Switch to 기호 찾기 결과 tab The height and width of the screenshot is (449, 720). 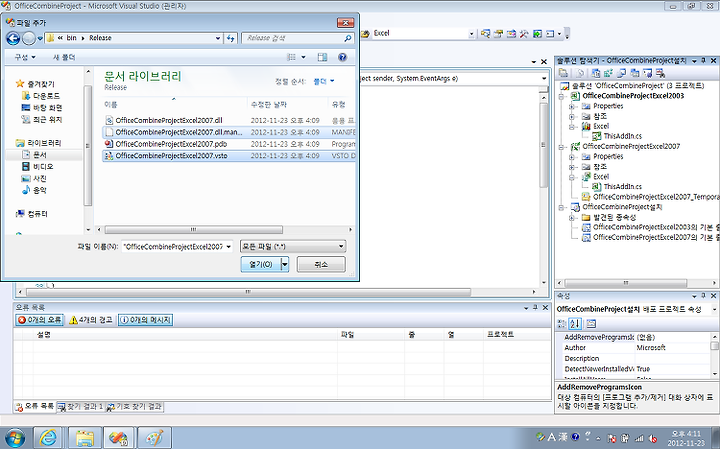tap(134, 407)
